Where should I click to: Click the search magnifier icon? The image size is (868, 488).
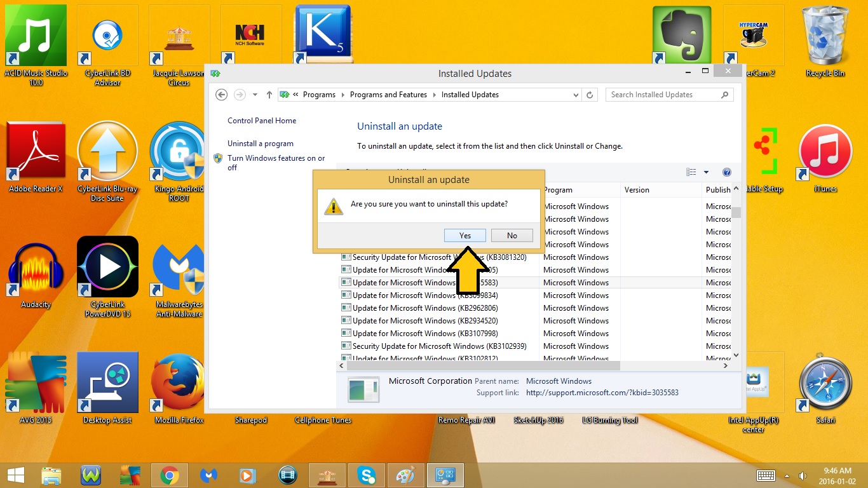(724, 95)
